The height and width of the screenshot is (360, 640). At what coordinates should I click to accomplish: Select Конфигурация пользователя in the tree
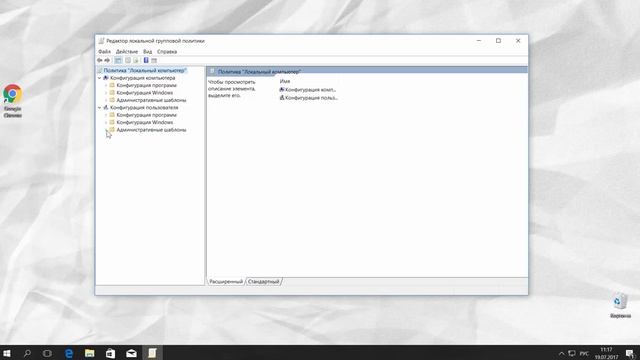(144, 107)
